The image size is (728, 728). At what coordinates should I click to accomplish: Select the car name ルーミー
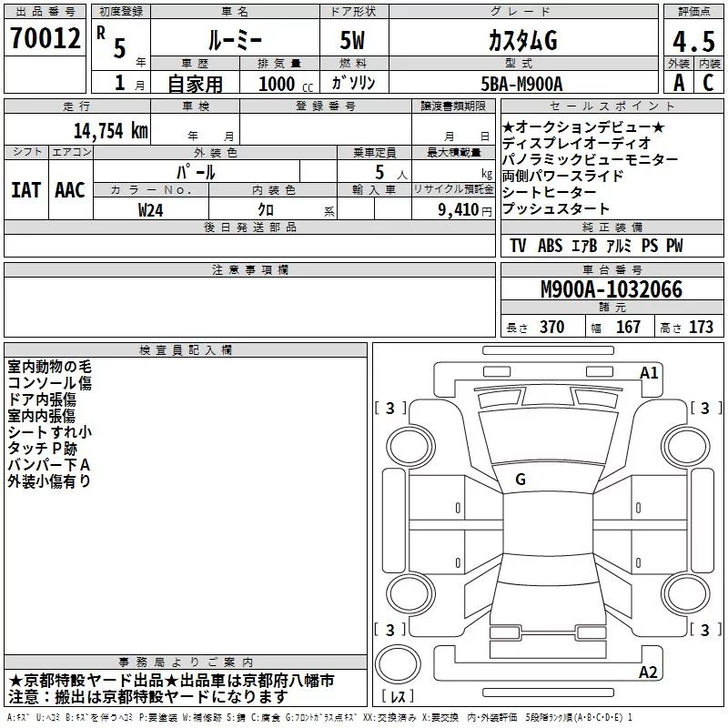tap(235, 41)
